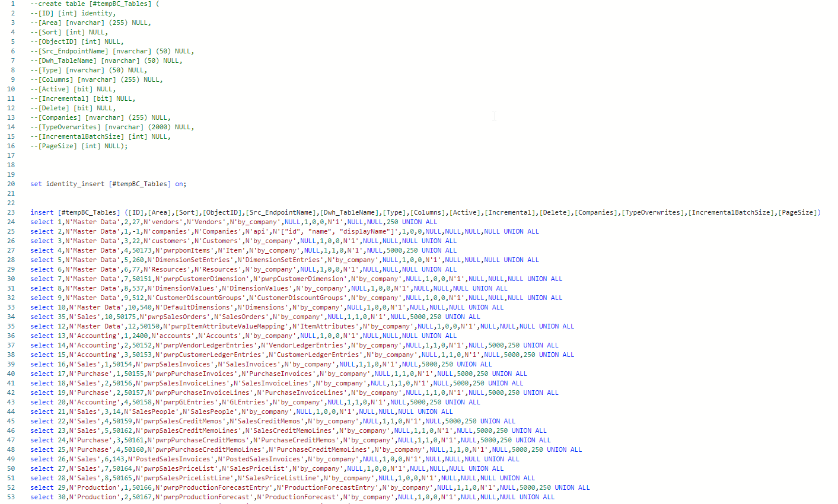This screenshot has height=504, width=838.
Task: Click the '--[Sort] [int] NULL,' comment line
Action: (69, 32)
